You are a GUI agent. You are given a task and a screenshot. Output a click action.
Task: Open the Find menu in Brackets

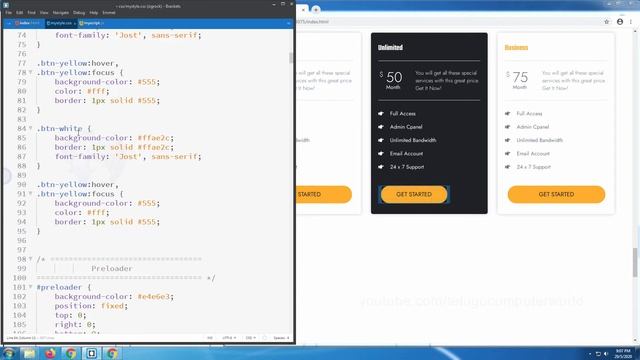pyautogui.click(x=31, y=13)
